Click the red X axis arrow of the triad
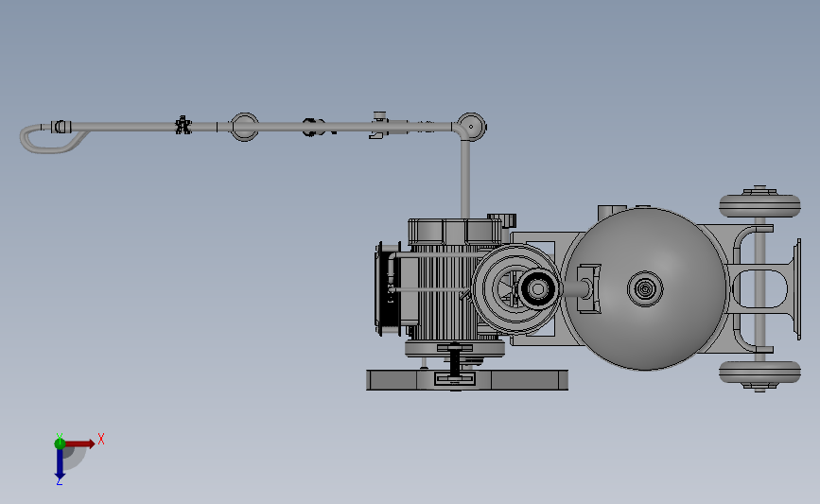Viewport: 820px width, 504px height. [79, 443]
